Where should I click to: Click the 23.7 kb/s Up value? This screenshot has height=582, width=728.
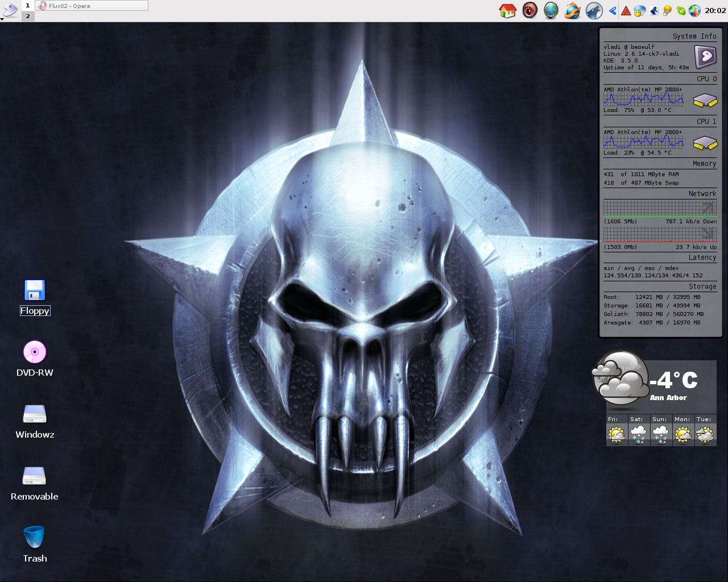point(696,247)
